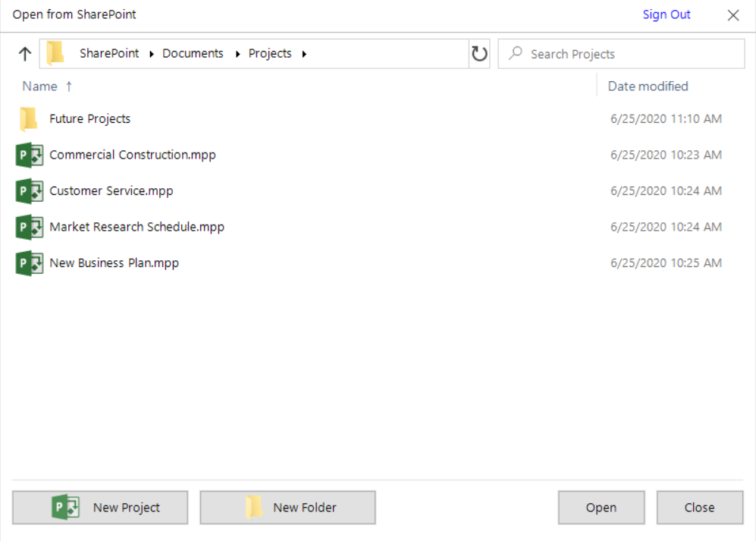The height and width of the screenshot is (541, 756).
Task: Select the Customer Service.mpp file icon
Action: tap(30, 191)
